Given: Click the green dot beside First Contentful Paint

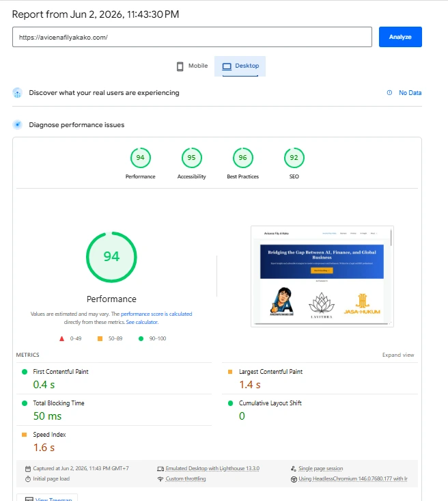Looking at the screenshot, I should (x=25, y=372).
